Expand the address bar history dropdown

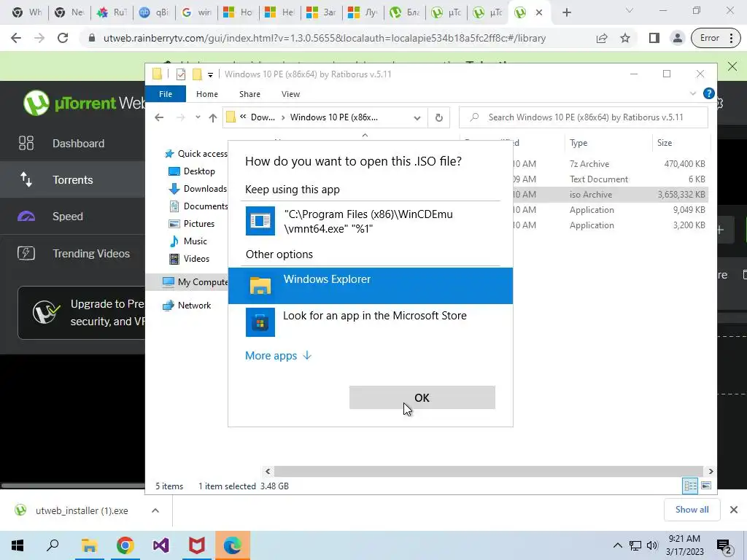417,117
